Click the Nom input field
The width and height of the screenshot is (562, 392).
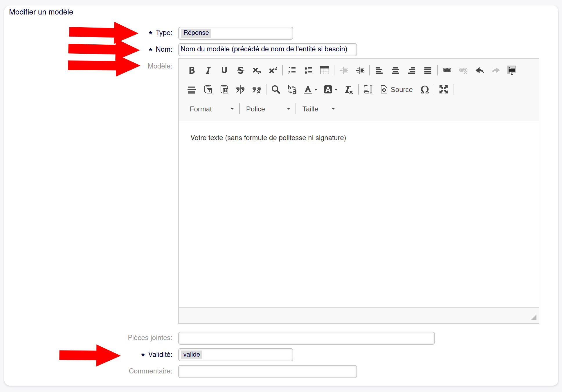[267, 49]
